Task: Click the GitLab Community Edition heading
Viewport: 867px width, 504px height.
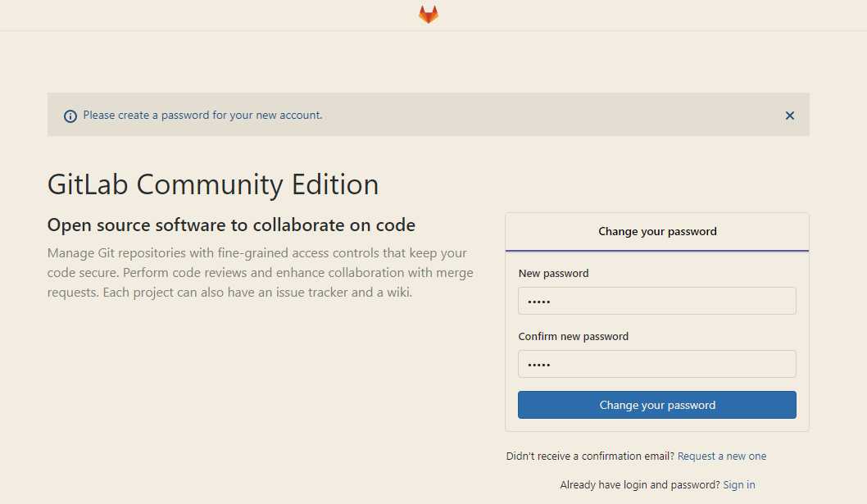Action: tap(213, 184)
